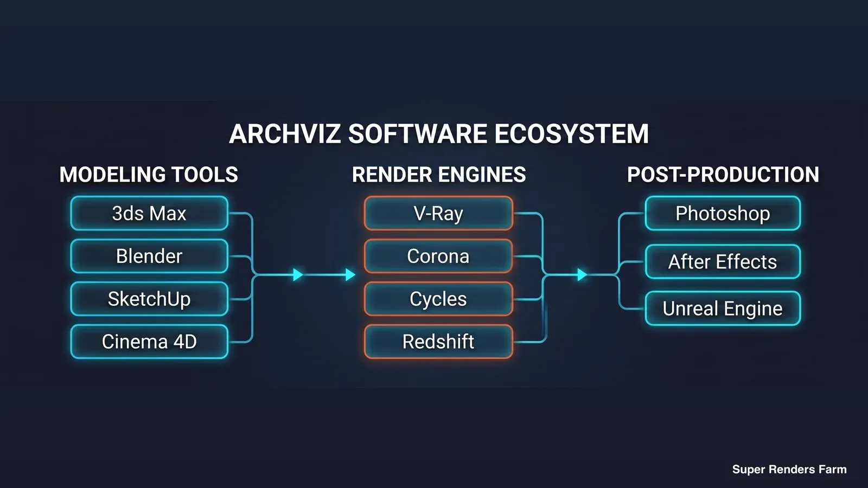Viewport: 868px width, 488px height.
Task: Select the Redshift box
Action: click(x=438, y=342)
